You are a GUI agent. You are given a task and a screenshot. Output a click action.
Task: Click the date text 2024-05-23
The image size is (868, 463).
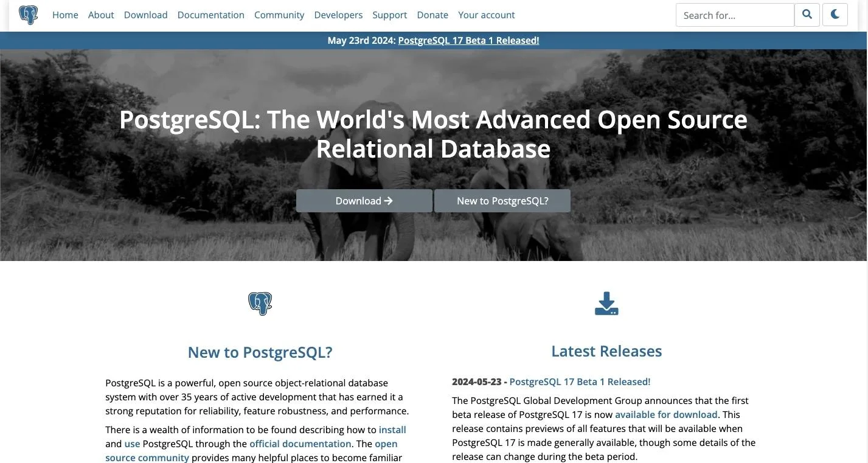(x=477, y=381)
